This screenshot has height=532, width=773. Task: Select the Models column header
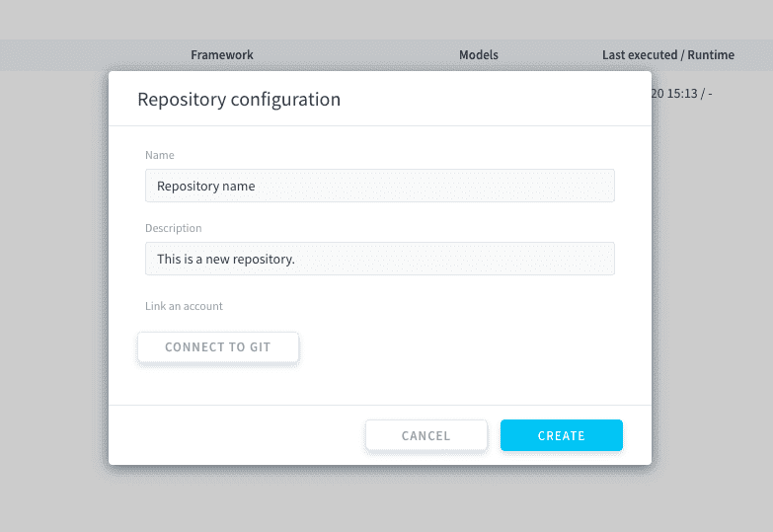click(x=478, y=54)
